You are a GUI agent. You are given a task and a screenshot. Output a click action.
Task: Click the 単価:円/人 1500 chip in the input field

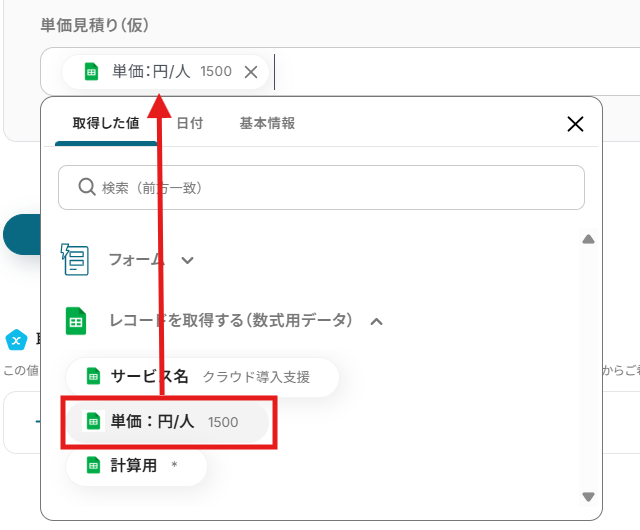click(165, 72)
